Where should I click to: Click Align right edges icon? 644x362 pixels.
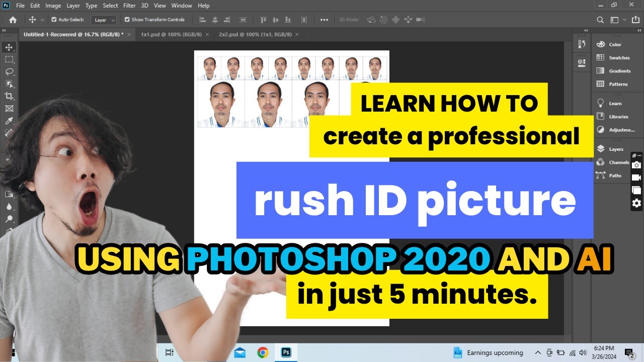[227, 20]
